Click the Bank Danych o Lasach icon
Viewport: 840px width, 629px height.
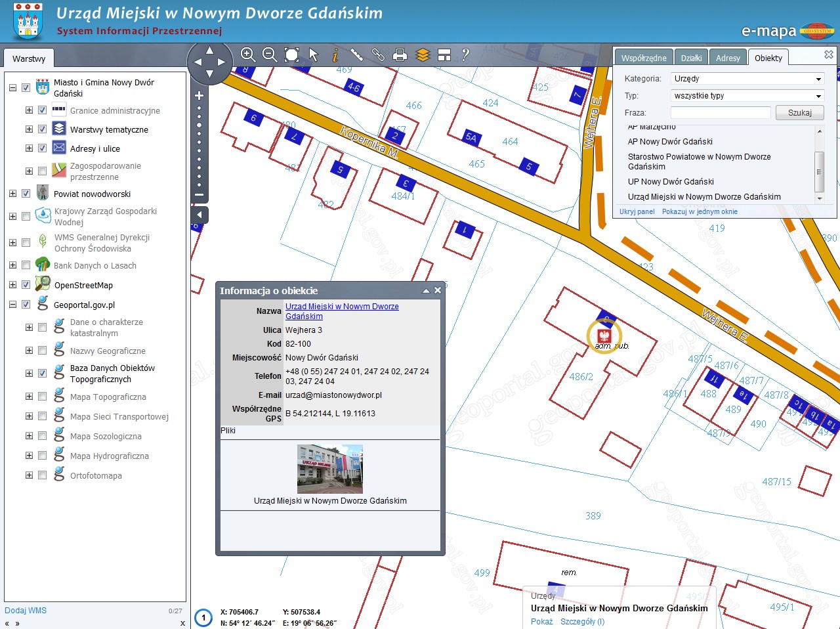pos(43,265)
